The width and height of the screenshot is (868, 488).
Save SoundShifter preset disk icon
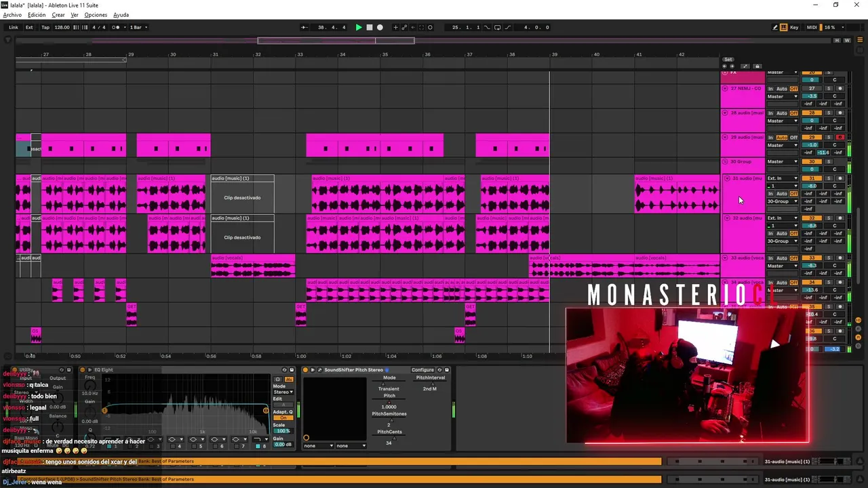(446, 370)
